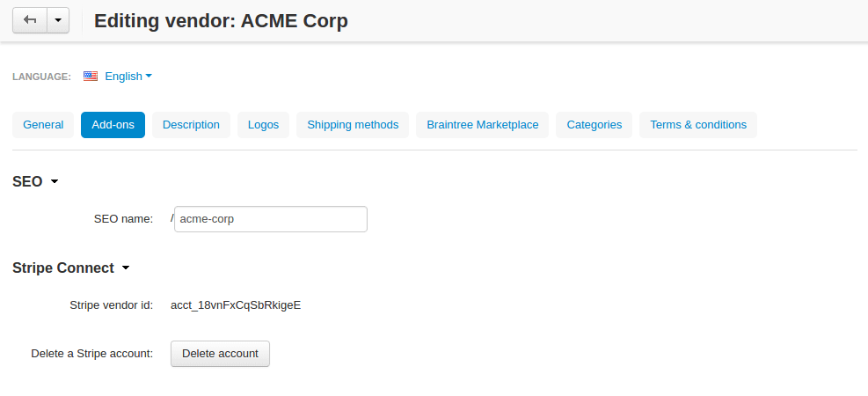The image size is (868, 396).
Task: Select the Add-ons tab
Action: pyautogui.click(x=113, y=125)
